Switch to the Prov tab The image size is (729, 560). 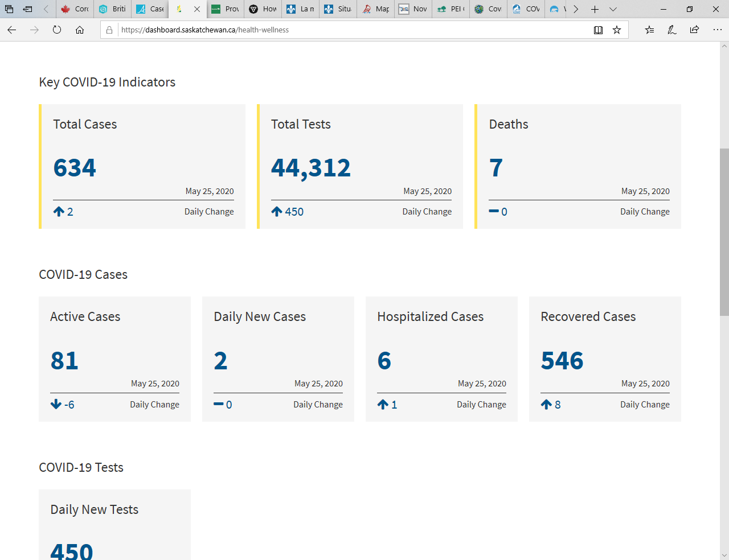[x=225, y=9]
